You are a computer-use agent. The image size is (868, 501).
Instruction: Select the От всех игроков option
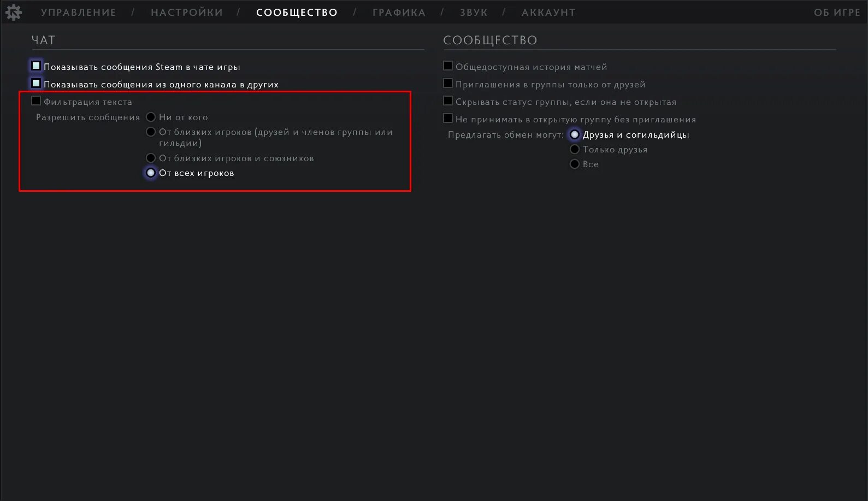[x=151, y=173]
